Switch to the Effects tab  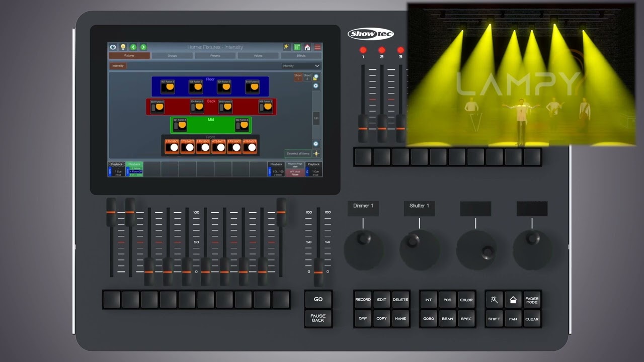click(301, 56)
